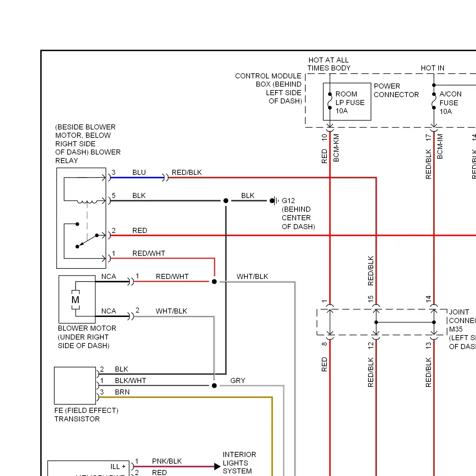Click the blower motor M symbol
The width and height of the screenshot is (476, 476).
[x=76, y=300]
